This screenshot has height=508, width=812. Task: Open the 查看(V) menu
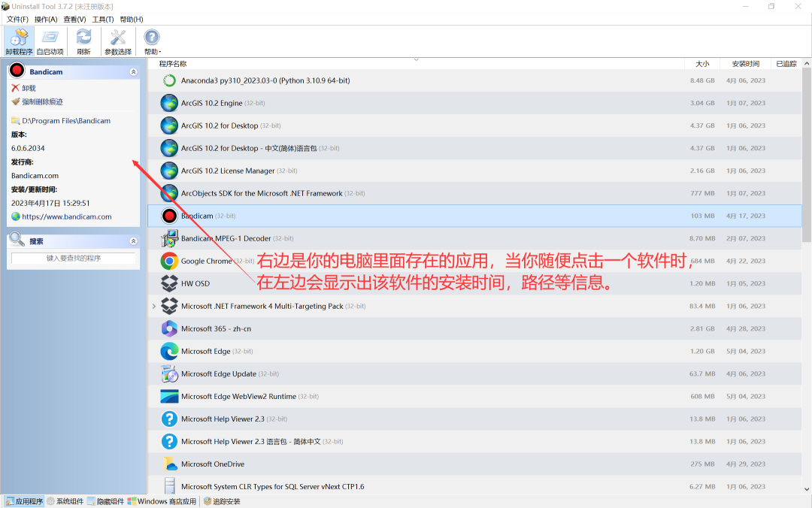click(74, 19)
